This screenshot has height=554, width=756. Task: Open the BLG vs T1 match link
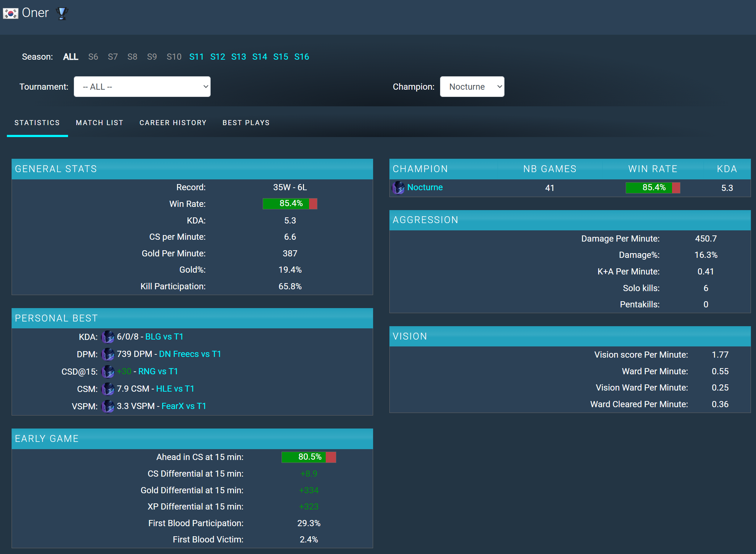tap(164, 337)
